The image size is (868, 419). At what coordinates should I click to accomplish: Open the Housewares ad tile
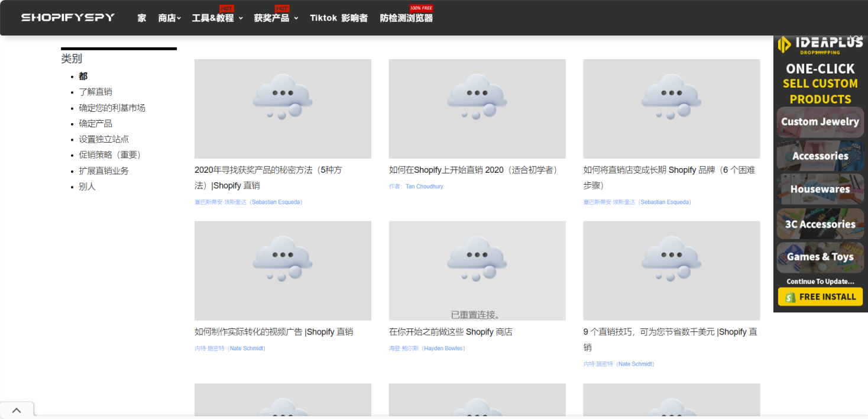pyautogui.click(x=820, y=189)
